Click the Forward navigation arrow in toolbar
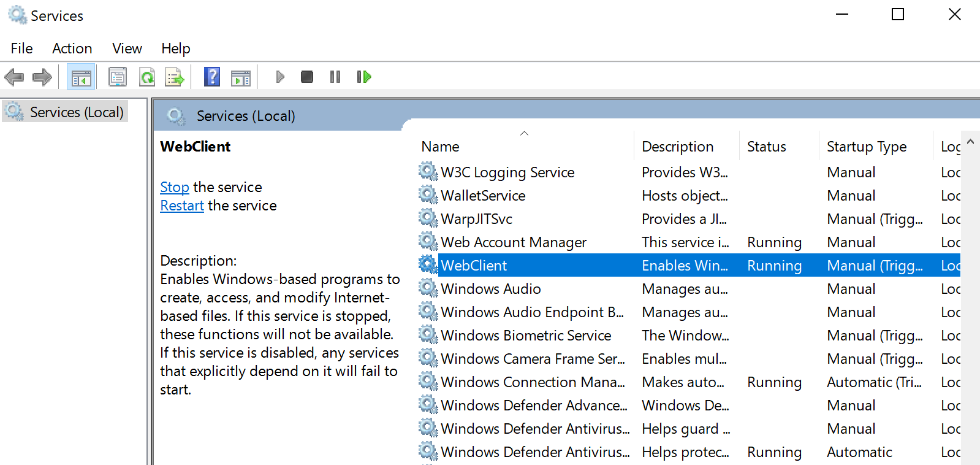980x465 pixels. [42, 77]
